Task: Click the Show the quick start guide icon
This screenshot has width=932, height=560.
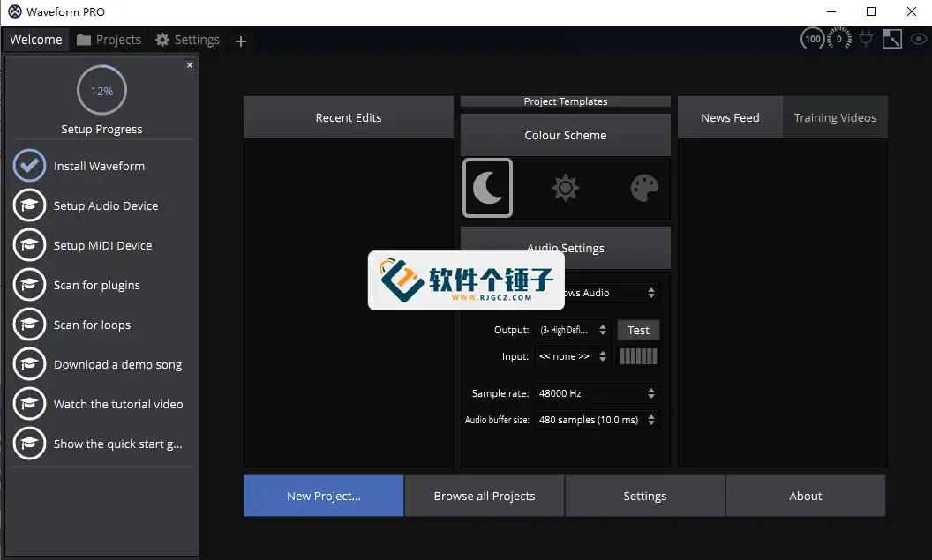Action: click(29, 444)
